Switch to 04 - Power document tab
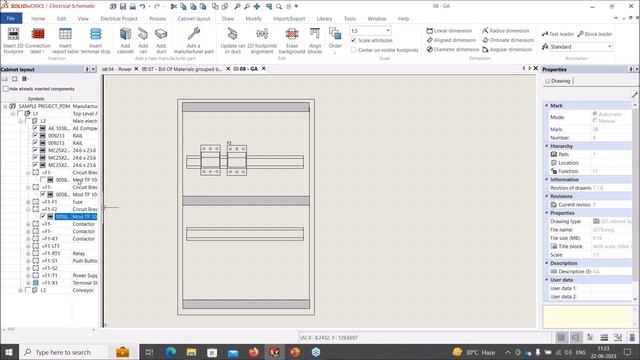This screenshot has height=360, width=640. click(x=118, y=69)
